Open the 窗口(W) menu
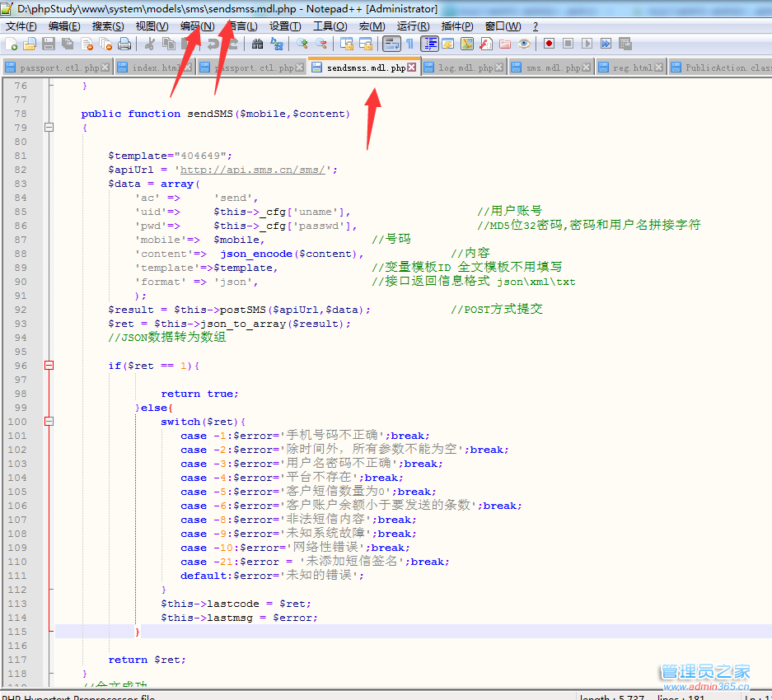The width and height of the screenshot is (772, 700). (x=503, y=26)
